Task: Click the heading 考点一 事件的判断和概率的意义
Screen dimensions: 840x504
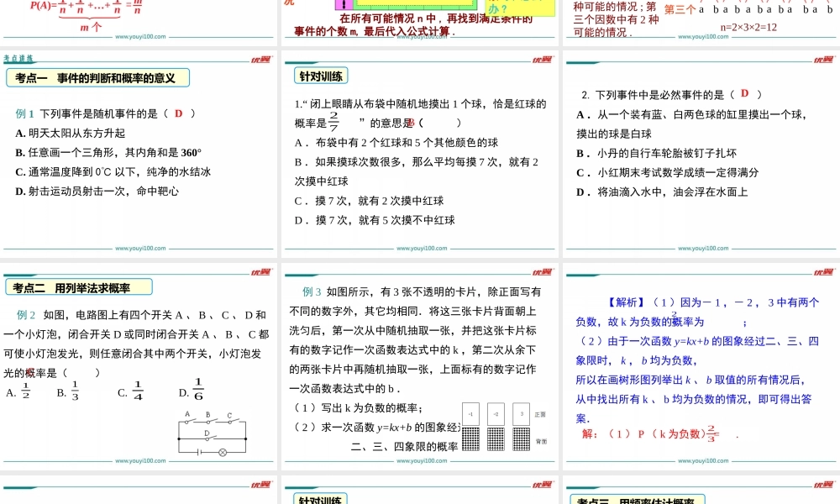Action: click(97, 77)
